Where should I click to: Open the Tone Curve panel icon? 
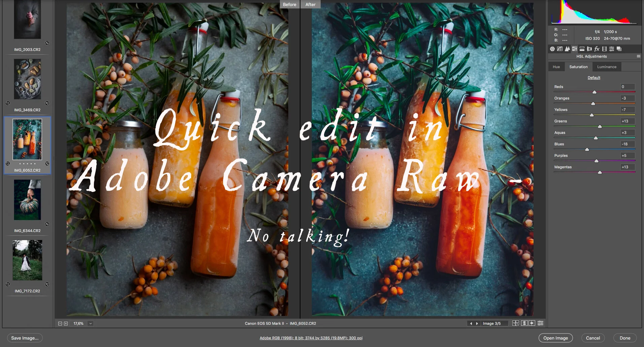(560, 49)
